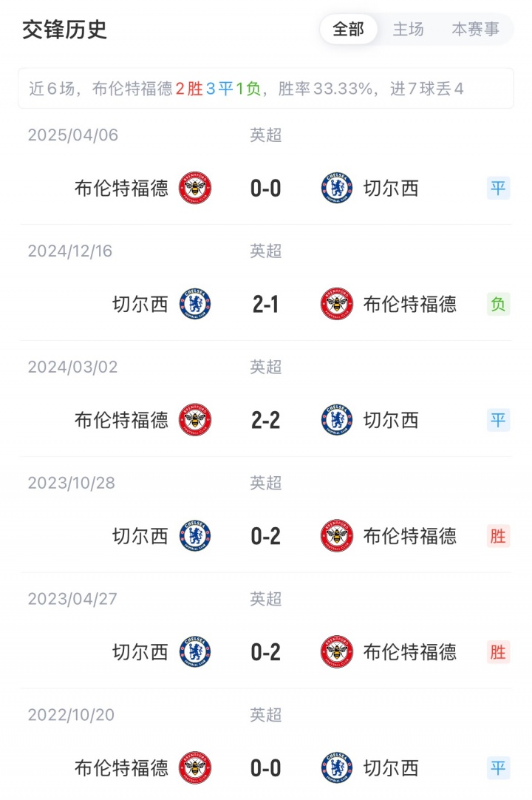Click Chelsea crest in 2025/04/06 match
The height and width of the screenshot is (800, 532).
337,189
